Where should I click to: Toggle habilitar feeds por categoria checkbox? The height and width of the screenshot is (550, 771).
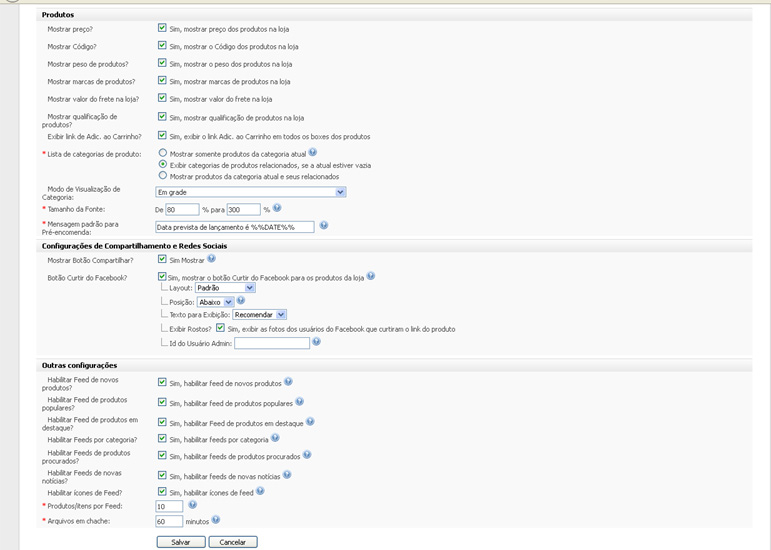(162, 438)
